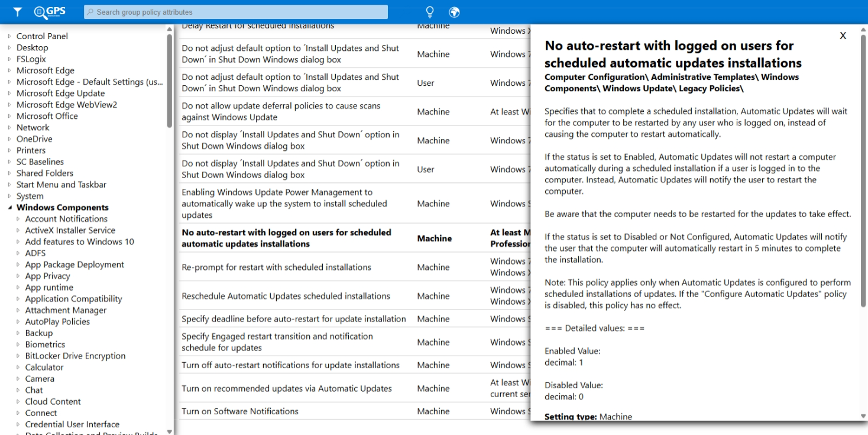Open Cloud Content category
The width and height of the screenshot is (868, 435).
pyautogui.click(x=53, y=401)
